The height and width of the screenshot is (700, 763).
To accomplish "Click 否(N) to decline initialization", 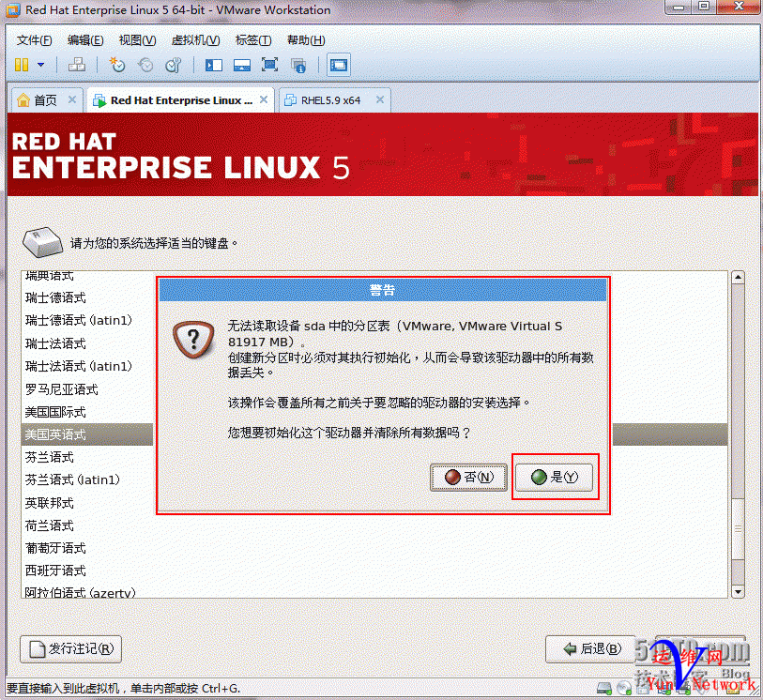I will click(468, 477).
